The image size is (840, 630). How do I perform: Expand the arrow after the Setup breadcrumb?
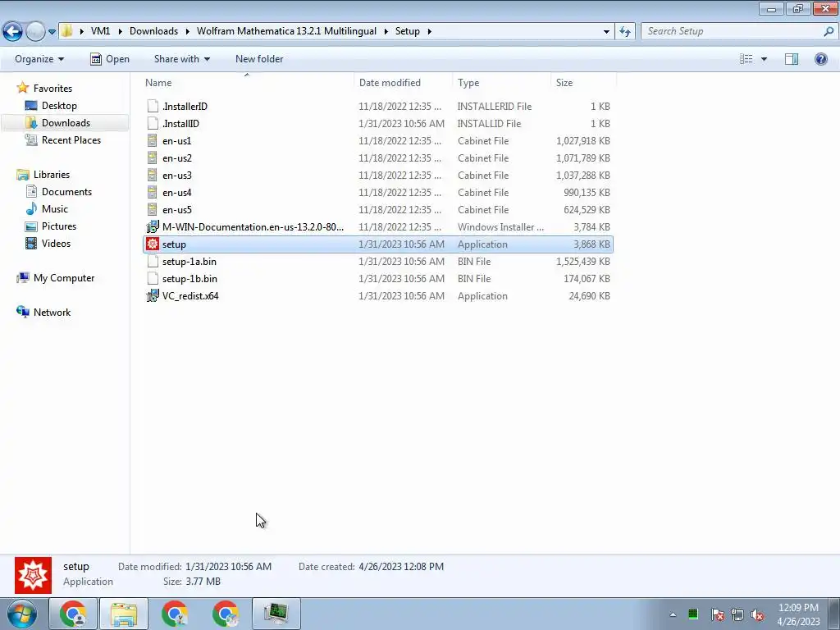point(430,31)
